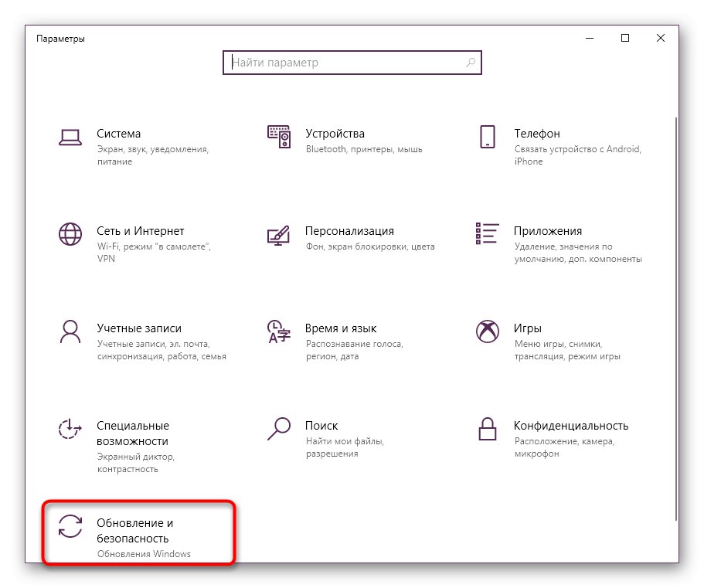Image resolution: width=704 pixels, height=588 pixels.
Task: Click the Игры Xbox icon
Action: click(487, 331)
